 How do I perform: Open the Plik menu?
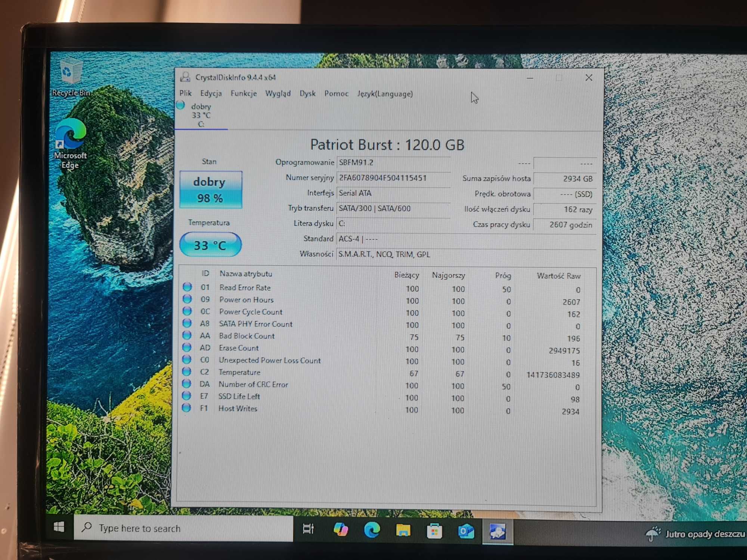click(185, 93)
